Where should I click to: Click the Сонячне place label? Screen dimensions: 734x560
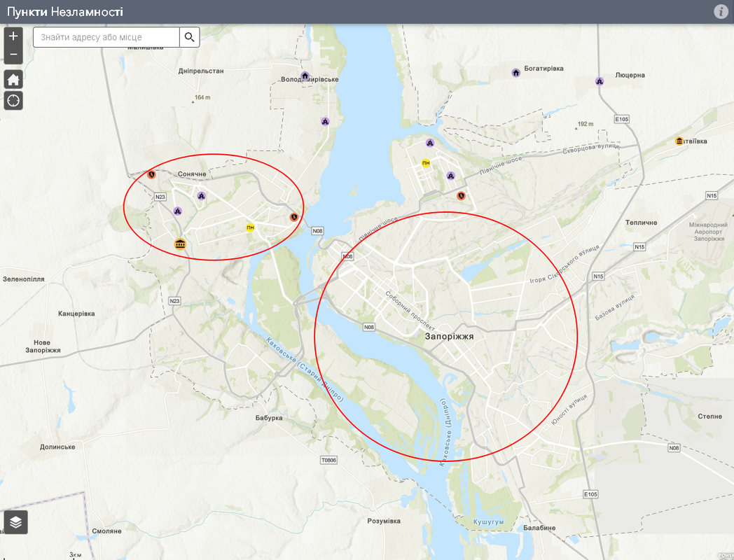click(192, 174)
